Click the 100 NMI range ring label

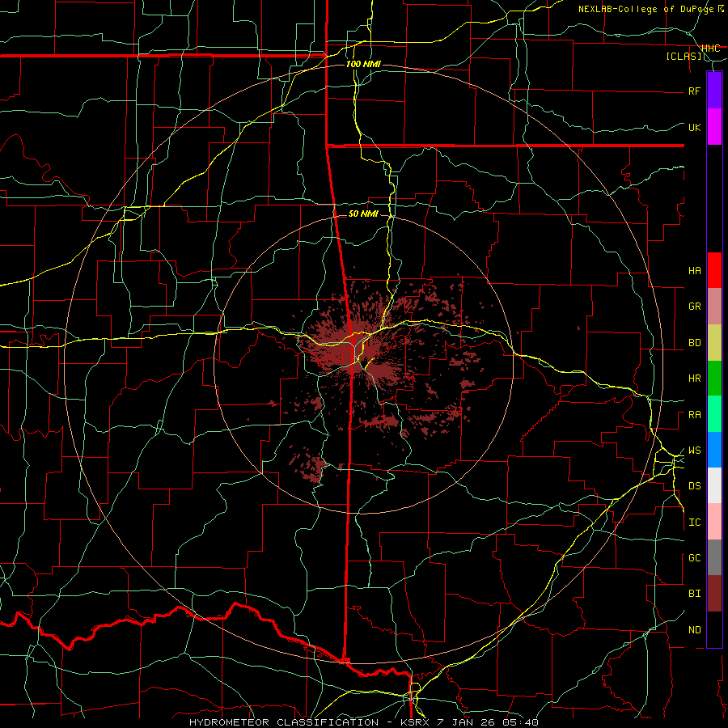(363, 64)
